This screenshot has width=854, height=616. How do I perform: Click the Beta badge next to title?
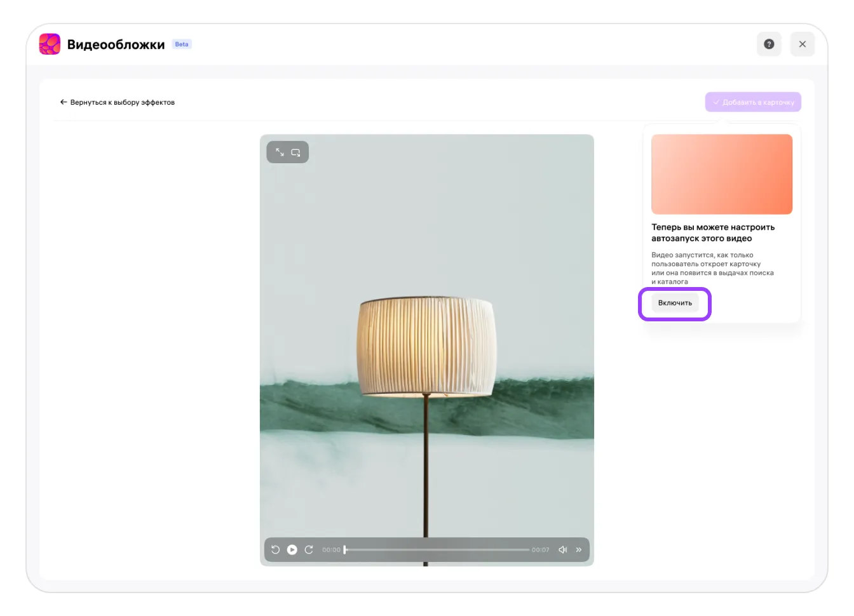[182, 44]
